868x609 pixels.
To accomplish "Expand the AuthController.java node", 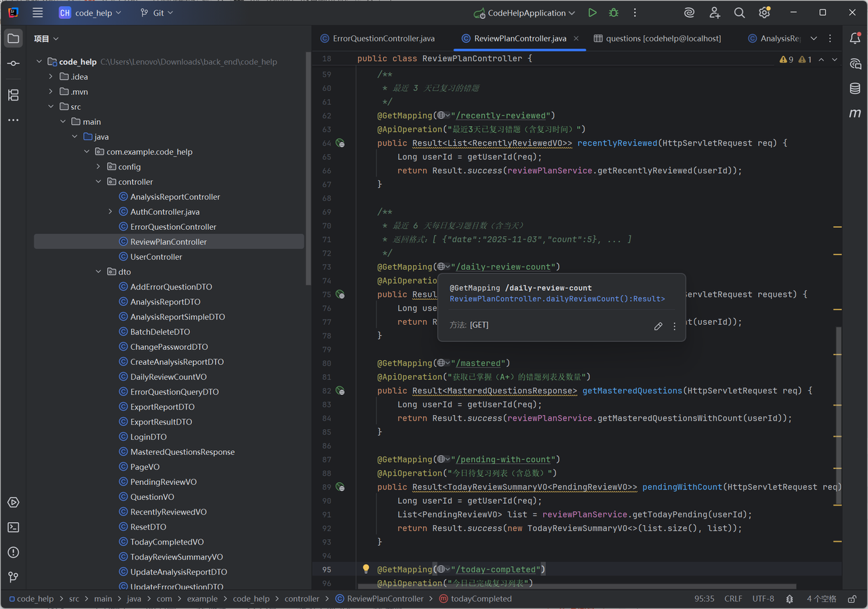I will 111,212.
